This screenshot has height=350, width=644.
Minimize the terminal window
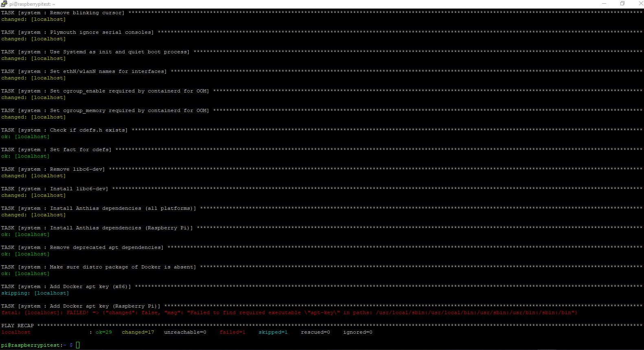605,4
